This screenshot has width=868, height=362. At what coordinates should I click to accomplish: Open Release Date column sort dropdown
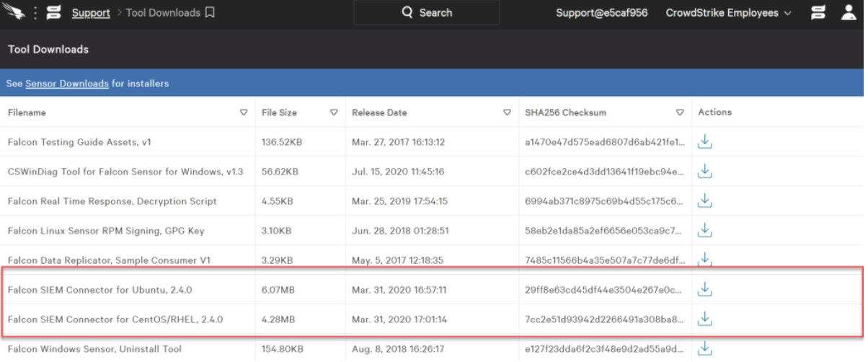click(x=507, y=112)
